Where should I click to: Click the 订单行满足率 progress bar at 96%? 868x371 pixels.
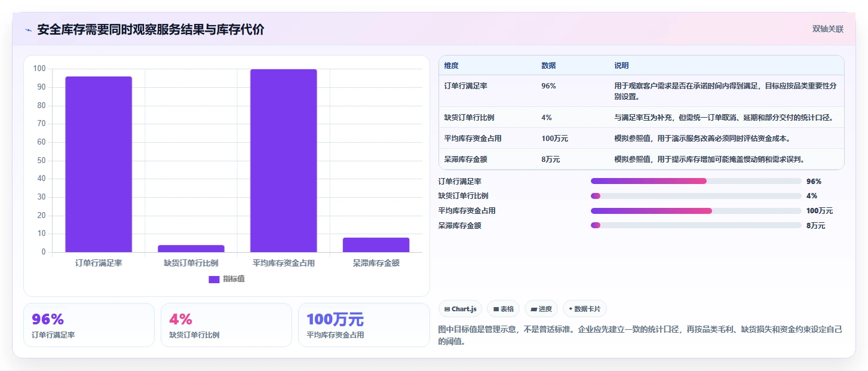click(696, 181)
